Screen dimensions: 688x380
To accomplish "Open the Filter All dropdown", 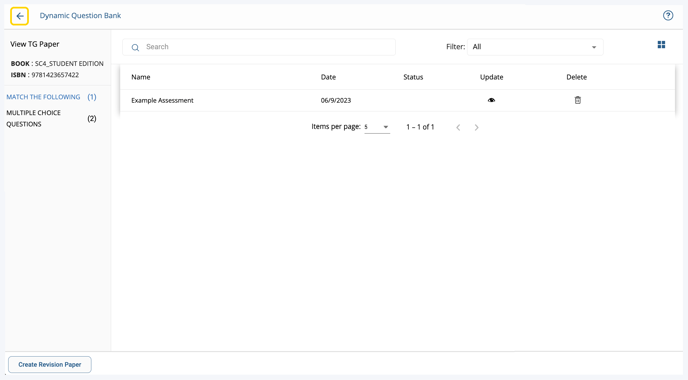I will (535, 47).
